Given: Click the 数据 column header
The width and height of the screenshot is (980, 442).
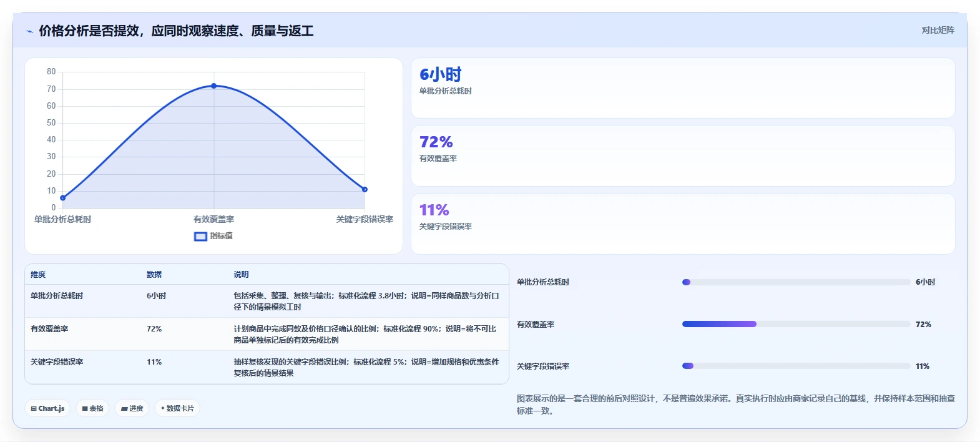Looking at the screenshot, I should [x=154, y=275].
